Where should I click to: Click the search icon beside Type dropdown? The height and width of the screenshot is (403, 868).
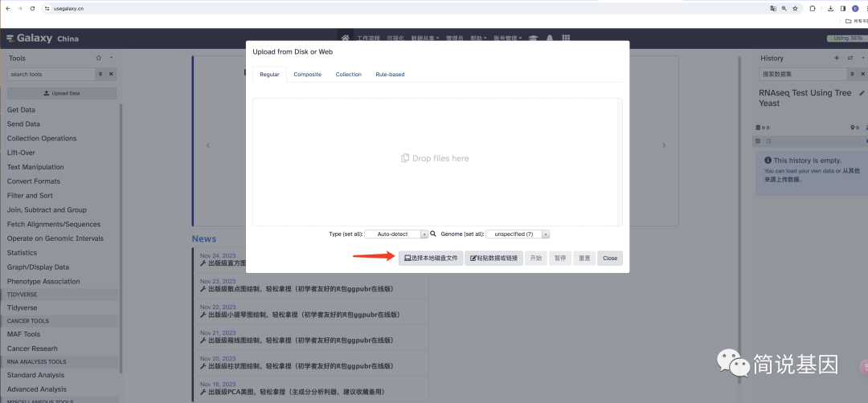coord(433,234)
